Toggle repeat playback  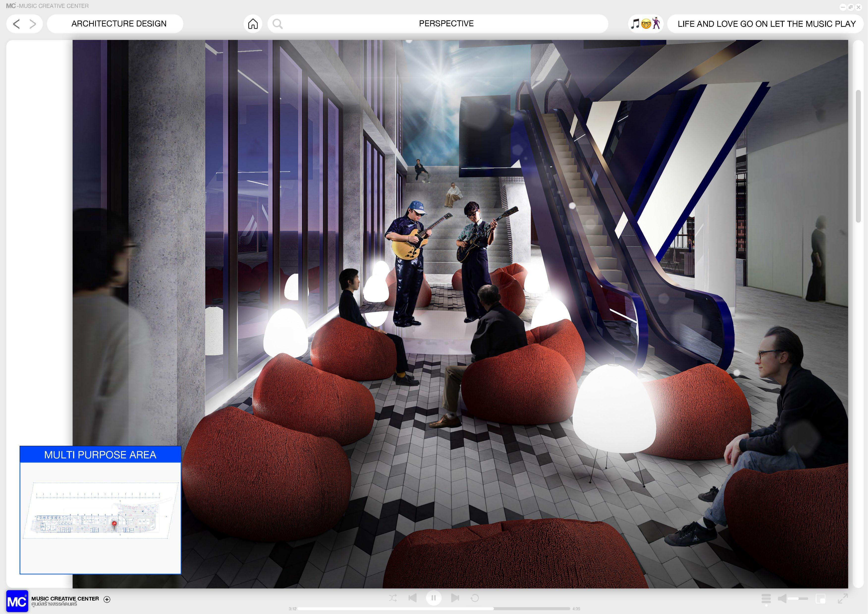point(475,598)
